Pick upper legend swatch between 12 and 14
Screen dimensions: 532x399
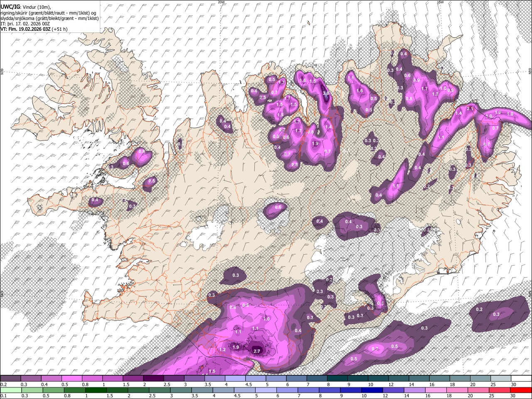tap(399, 379)
